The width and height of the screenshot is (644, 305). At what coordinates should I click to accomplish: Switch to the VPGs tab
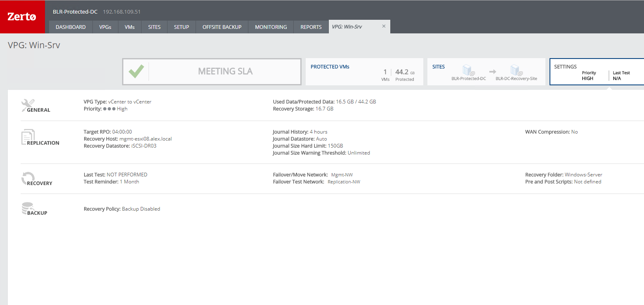[x=105, y=27]
